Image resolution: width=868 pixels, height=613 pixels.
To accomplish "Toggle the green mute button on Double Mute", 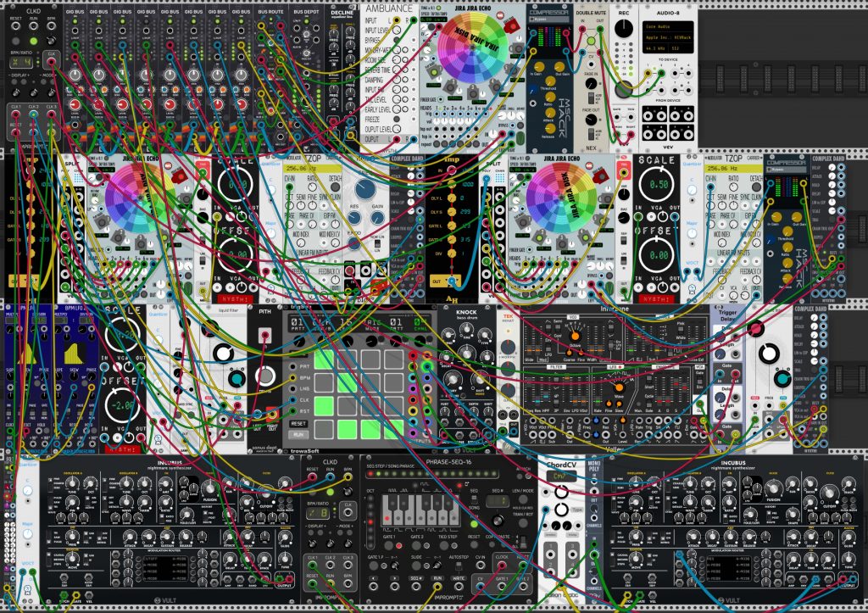I will [591, 41].
